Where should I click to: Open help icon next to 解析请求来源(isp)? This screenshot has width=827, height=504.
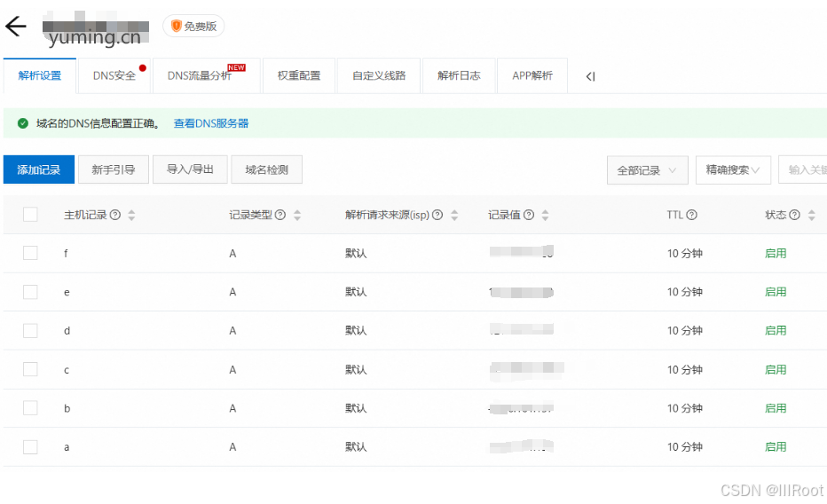(437, 215)
